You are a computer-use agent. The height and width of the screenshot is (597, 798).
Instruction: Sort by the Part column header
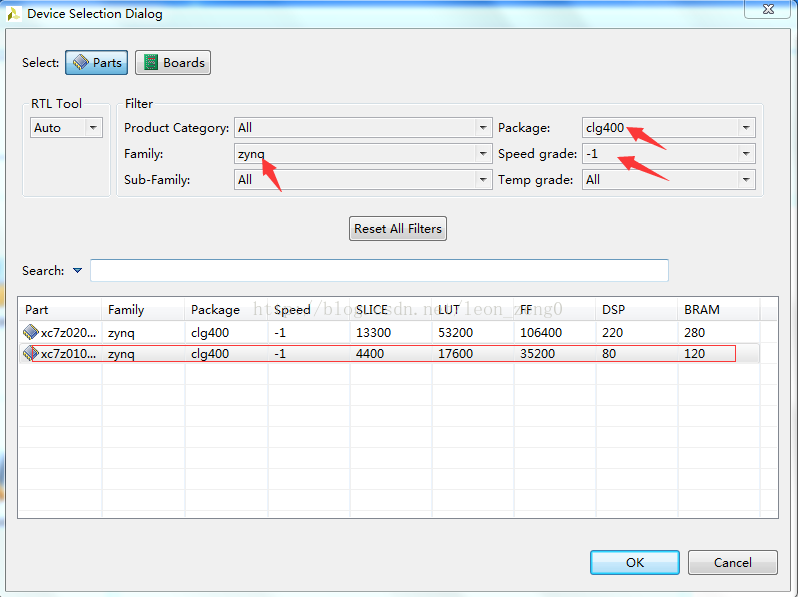60,309
